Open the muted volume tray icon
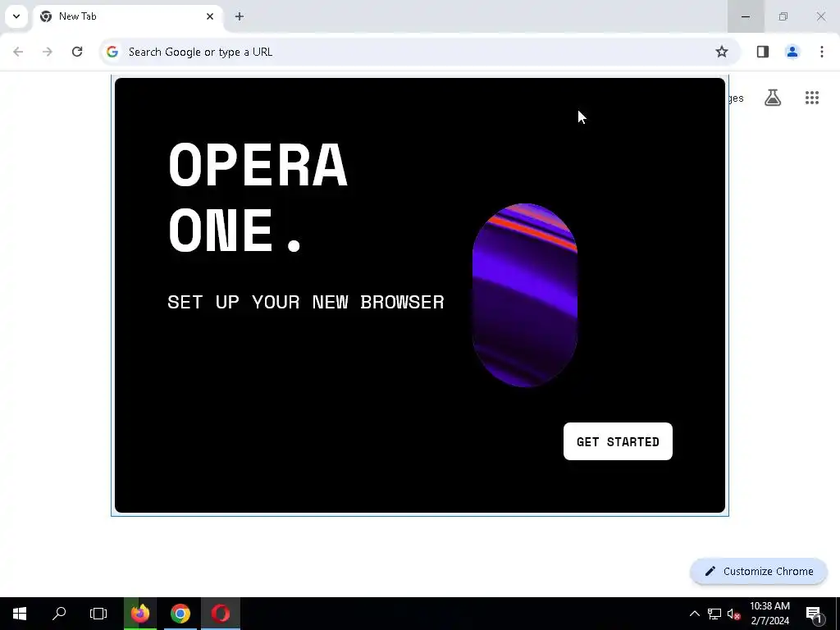 (733, 614)
